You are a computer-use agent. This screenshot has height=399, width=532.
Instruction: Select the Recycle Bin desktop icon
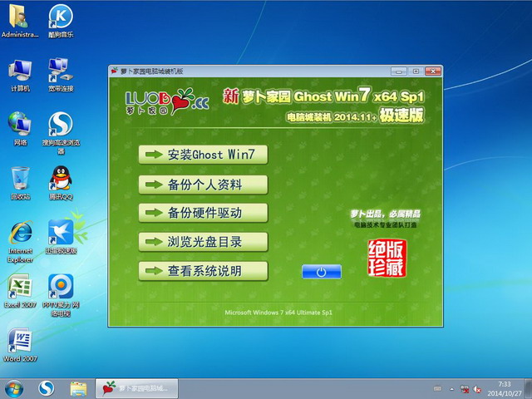(20, 183)
